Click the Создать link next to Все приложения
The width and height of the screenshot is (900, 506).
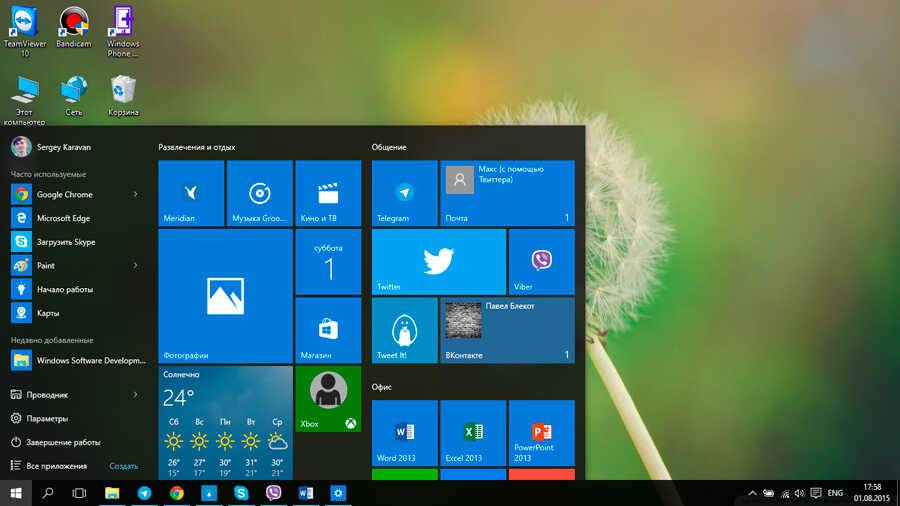124,466
